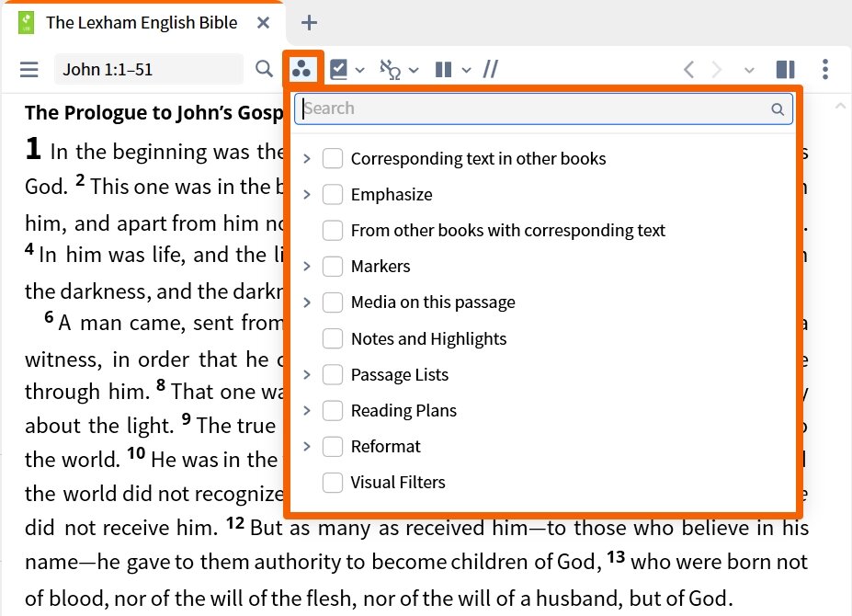The height and width of the screenshot is (616, 852).
Task: Click the search magnifier icon in toolbar
Action: (264, 69)
